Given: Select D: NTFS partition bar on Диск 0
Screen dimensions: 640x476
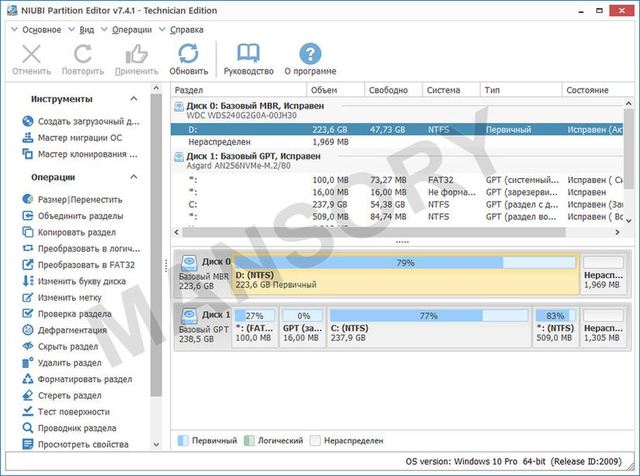Looking at the screenshot, I should pos(404,275).
